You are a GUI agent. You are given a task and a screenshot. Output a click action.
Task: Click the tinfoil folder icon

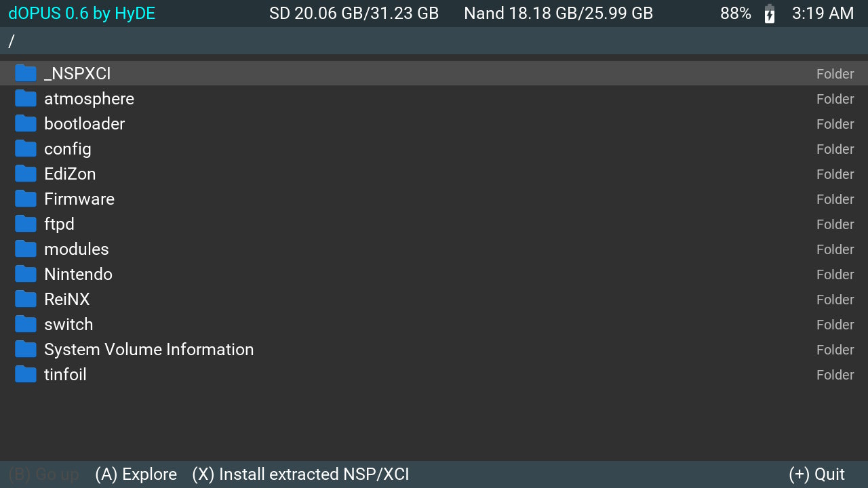pyautogui.click(x=25, y=374)
